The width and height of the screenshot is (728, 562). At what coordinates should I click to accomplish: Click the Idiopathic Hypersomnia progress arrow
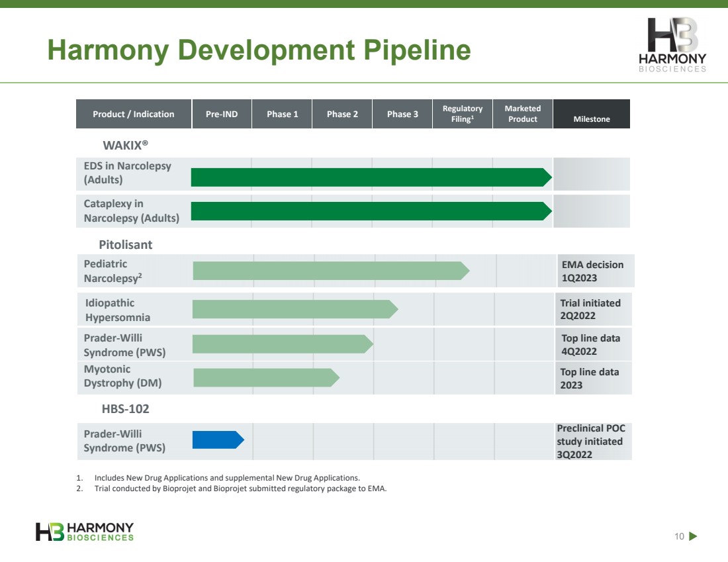[295, 309]
